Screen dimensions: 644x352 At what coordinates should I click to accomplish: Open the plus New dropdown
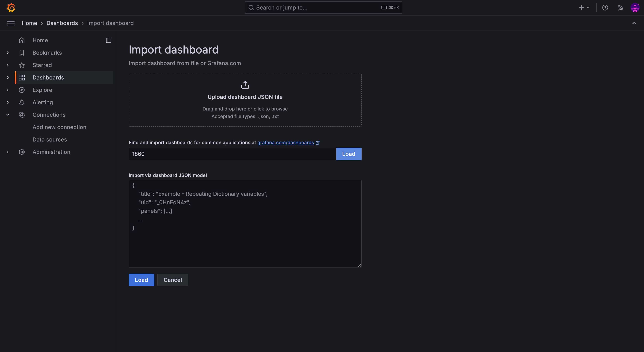[x=584, y=8]
